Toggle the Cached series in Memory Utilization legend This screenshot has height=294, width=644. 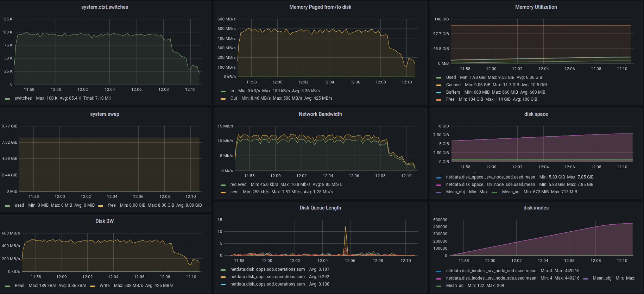pyautogui.click(x=453, y=85)
